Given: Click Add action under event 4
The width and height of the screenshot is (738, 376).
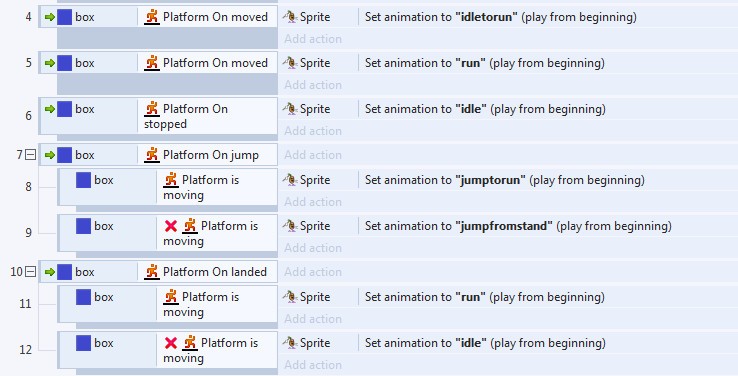Looking at the screenshot, I should pyautogui.click(x=313, y=39).
